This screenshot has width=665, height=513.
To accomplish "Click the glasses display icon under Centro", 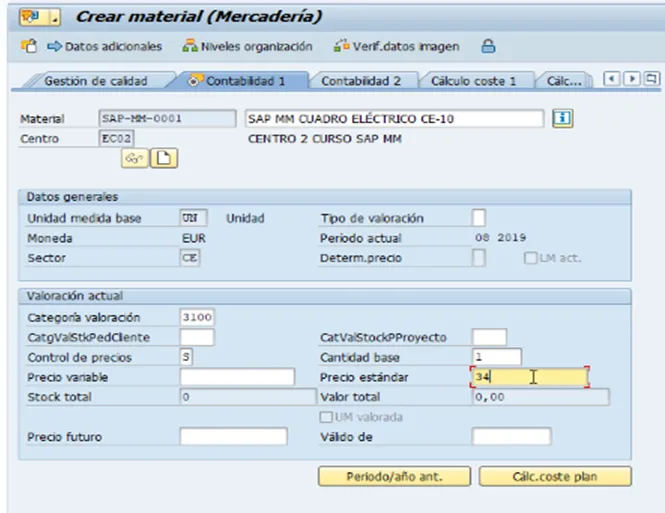I will click(134, 159).
